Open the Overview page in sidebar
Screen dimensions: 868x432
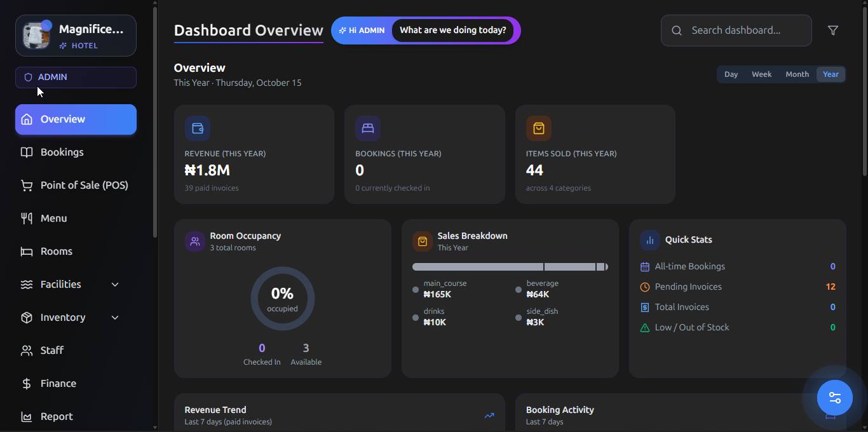click(x=76, y=119)
